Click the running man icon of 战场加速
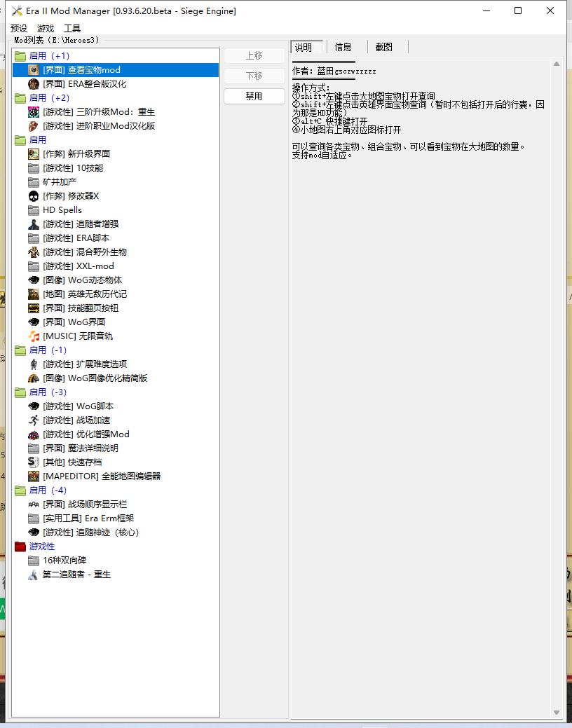This screenshot has height=728, width=572. point(34,420)
